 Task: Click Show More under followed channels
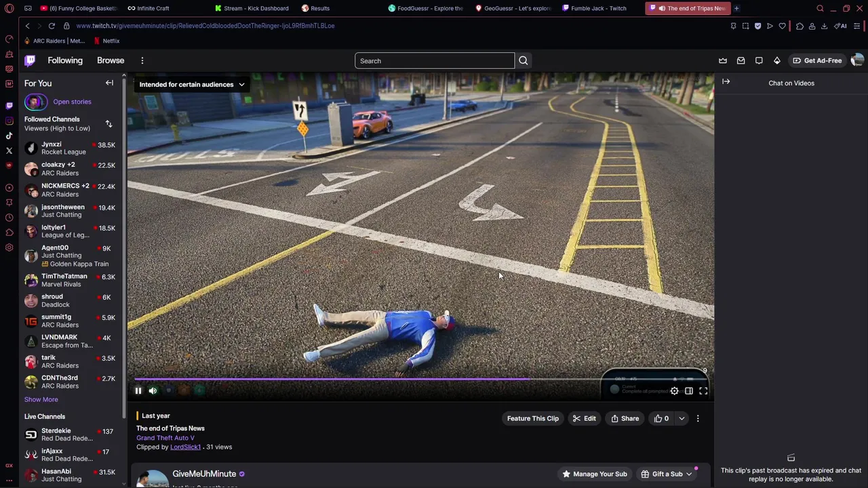click(41, 399)
